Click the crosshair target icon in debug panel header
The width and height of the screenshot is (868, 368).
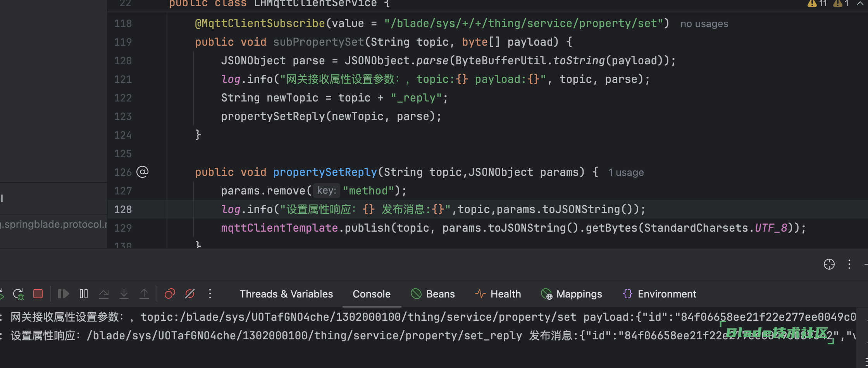click(829, 264)
